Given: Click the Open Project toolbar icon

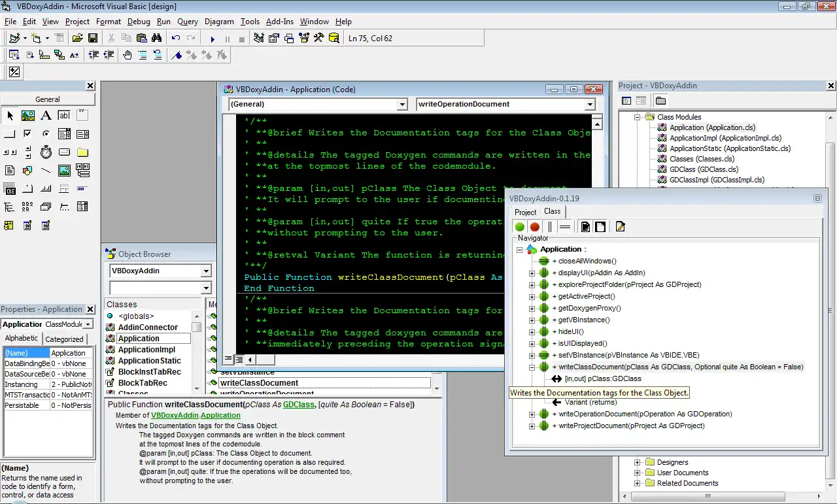Looking at the screenshot, I should click(77, 39).
